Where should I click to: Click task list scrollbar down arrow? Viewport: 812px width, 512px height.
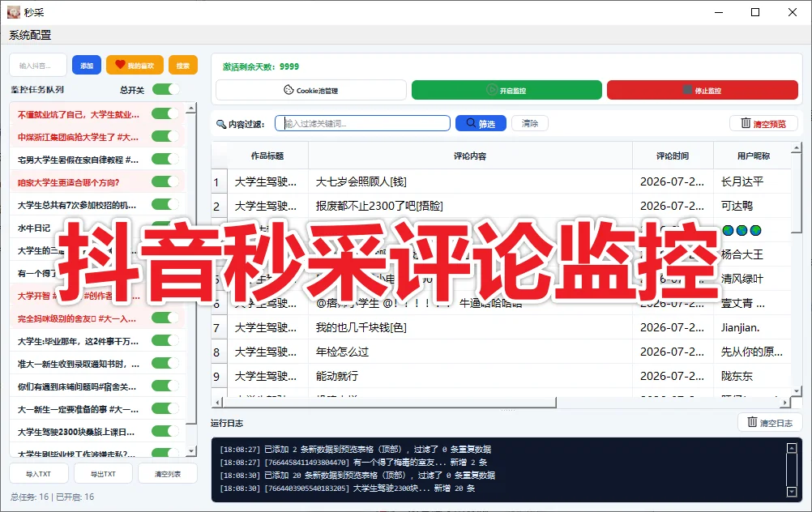191,451
